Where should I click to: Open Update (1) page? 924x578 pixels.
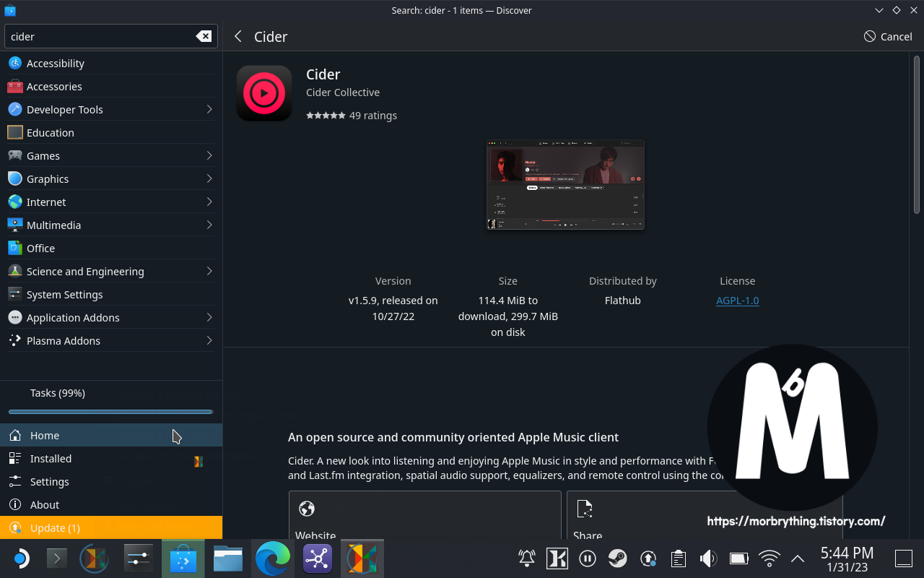click(x=111, y=528)
